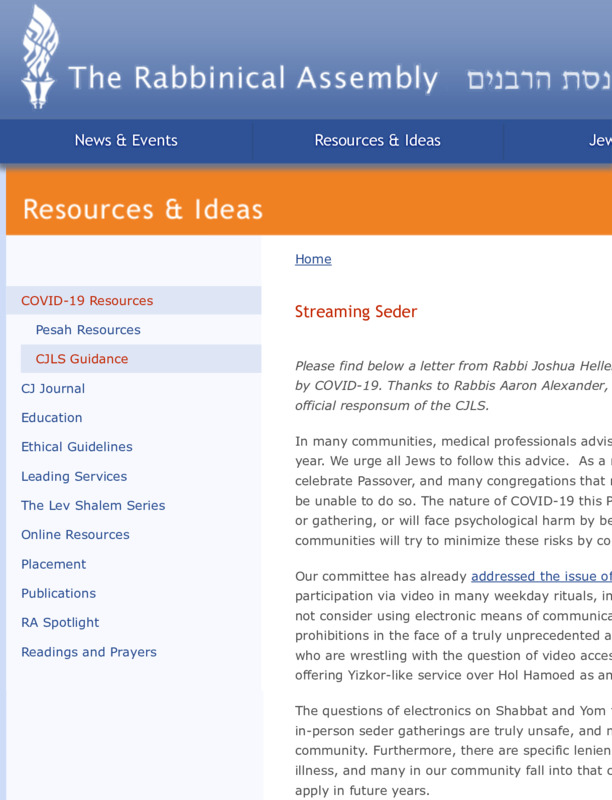The width and height of the screenshot is (612, 800).
Task: Select CJLS Guidance sidebar item
Action: pyautogui.click(x=82, y=359)
